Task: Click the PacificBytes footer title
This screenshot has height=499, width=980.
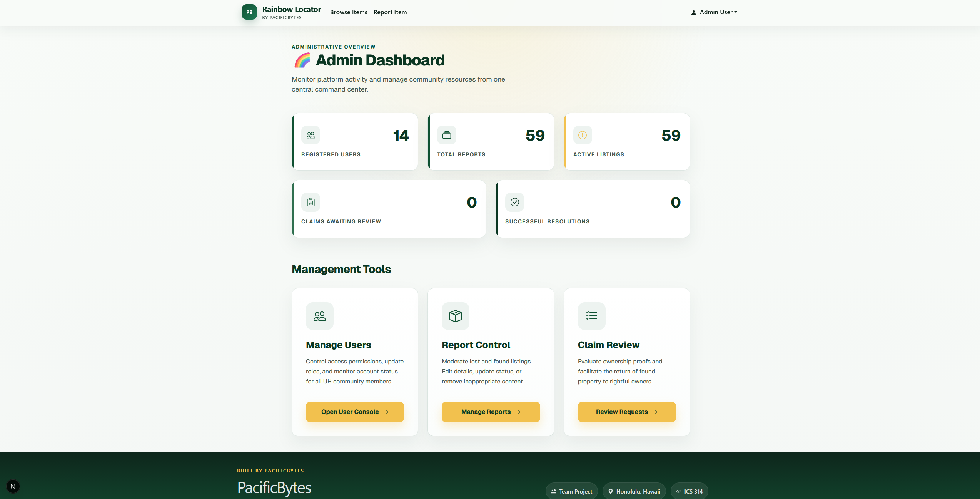Action: point(274,488)
